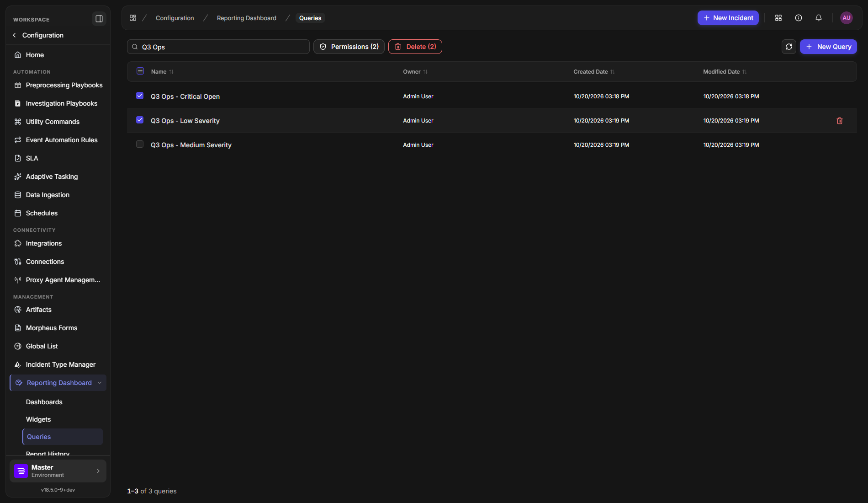The width and height of the screenshot is (868, 503).
Task: Delete the Q3 Ops - Low Severity row via trash icon
Action: [840, 121]
